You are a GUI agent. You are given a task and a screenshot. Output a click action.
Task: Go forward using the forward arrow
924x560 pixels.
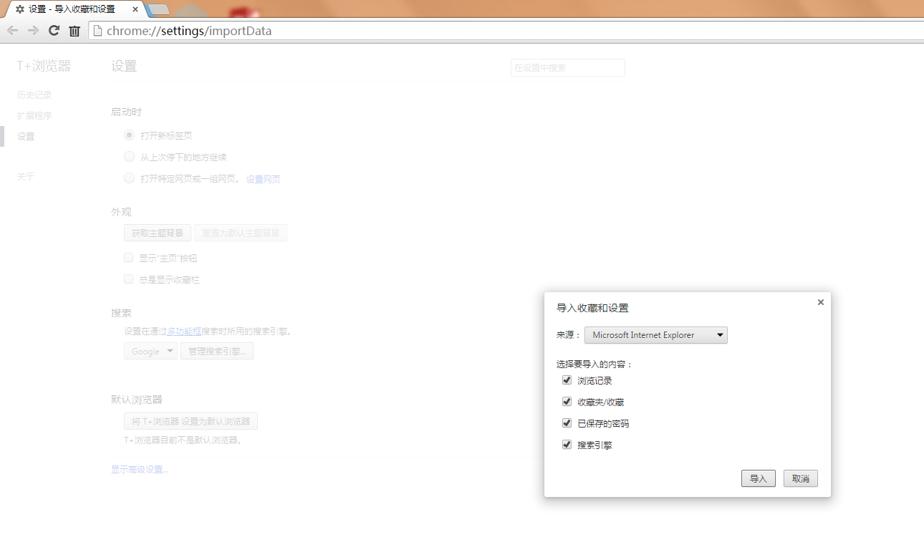click(33, 31)
